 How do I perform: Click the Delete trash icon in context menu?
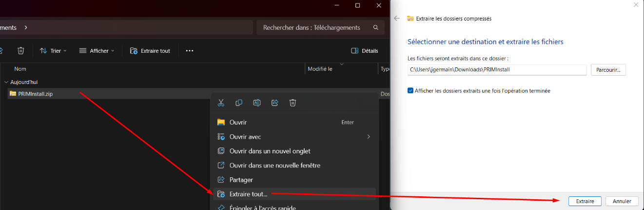pos(293,103)
